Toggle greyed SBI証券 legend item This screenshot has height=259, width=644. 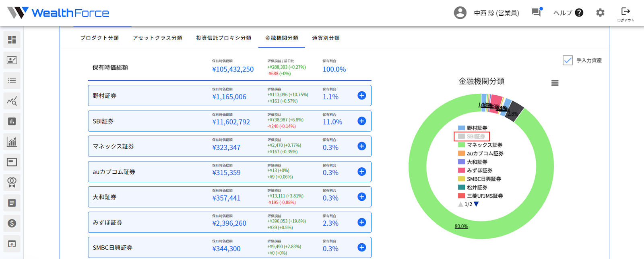(x=471, y=136)
